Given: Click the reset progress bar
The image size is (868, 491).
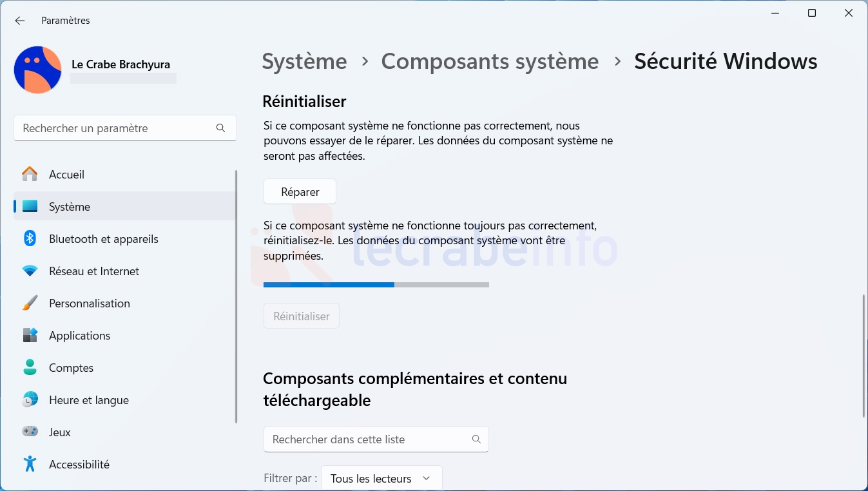Looking at the screenshot, I should [376, 284].
